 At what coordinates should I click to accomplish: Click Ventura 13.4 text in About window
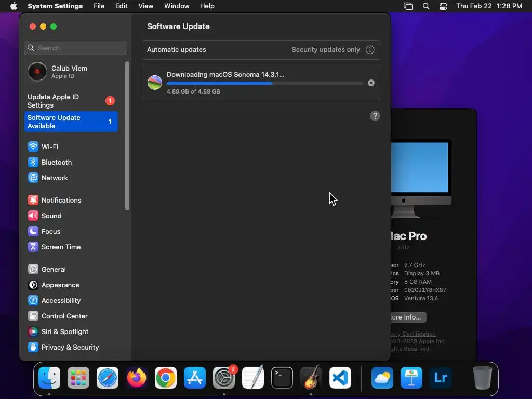[x=421, y=298]
